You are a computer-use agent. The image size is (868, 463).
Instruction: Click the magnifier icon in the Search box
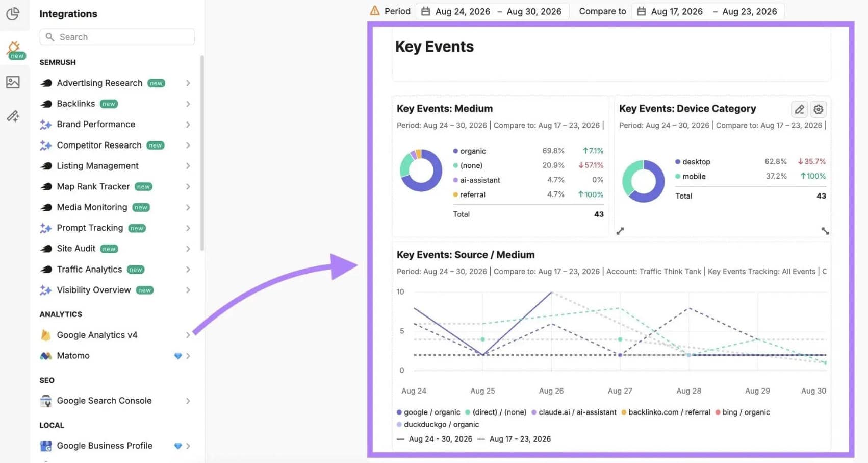49,37
